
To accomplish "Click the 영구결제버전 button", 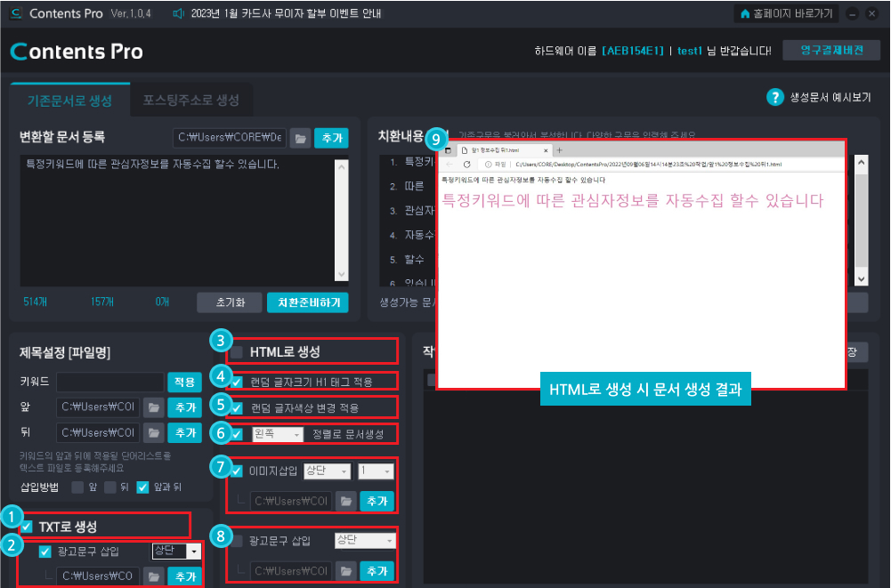I will point(831,51).
